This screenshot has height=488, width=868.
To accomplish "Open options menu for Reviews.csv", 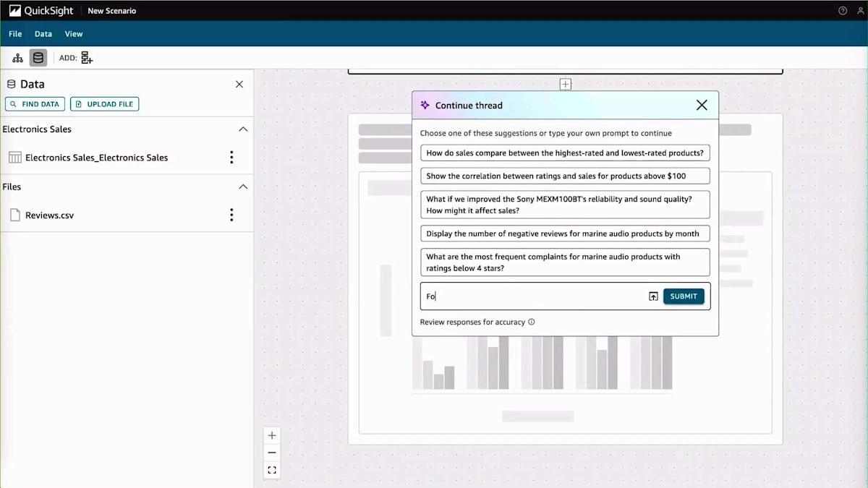I will click(x=231, y=215).
